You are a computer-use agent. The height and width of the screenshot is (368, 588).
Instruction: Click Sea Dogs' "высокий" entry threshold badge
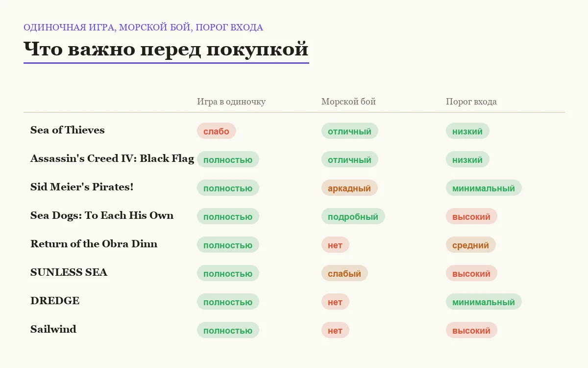coord(471,216)
